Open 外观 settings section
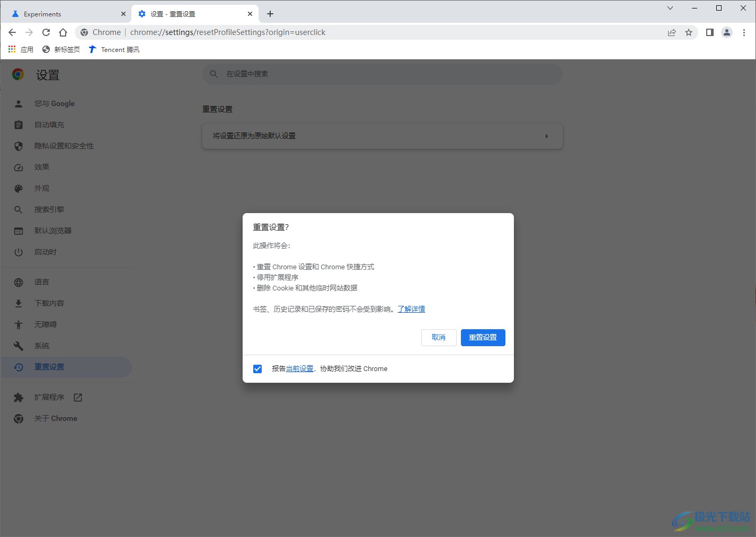 pos(66,188)
